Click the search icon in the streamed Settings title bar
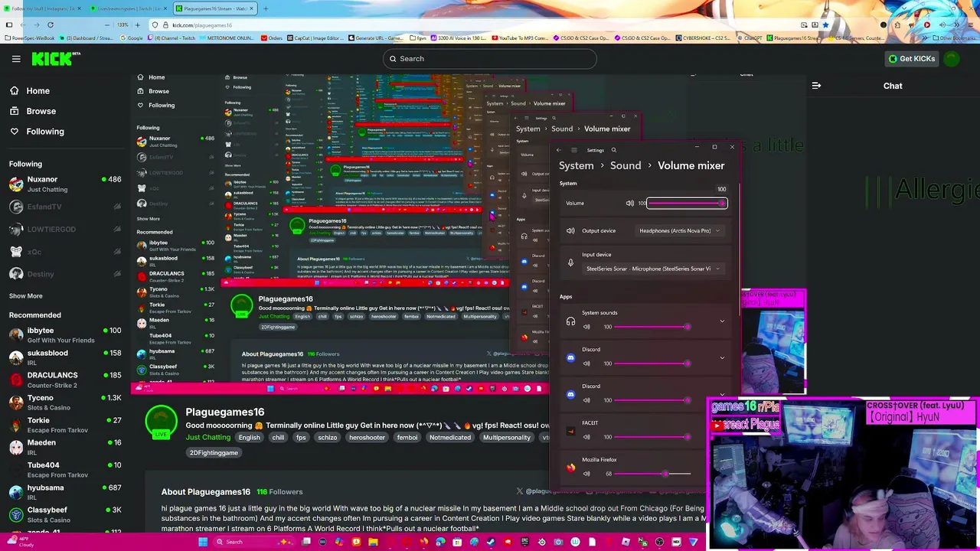Image resolution: width=980 pixels, height=551 pixels. pyautogui.click(x=613, y=150)
